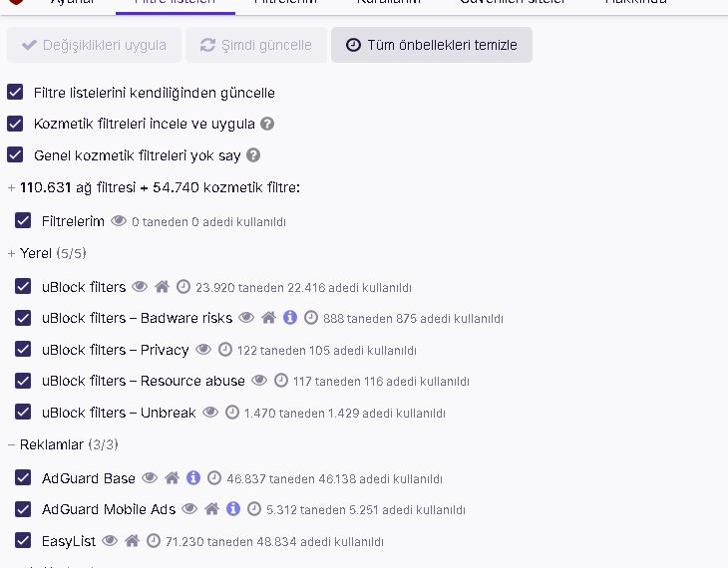This screenshot has width=728, height=568.
Task: Uncheck Filtre listelerini kendiliğinden güncelle
Action: [15, 93]
